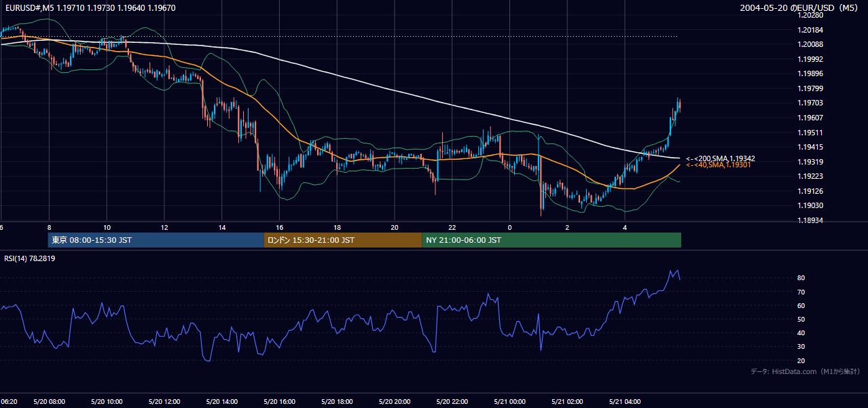
Task: Click the EURUSD#,M5 symbol title with OHLC values
Action: pyautogui.click(x=89, y=7)
